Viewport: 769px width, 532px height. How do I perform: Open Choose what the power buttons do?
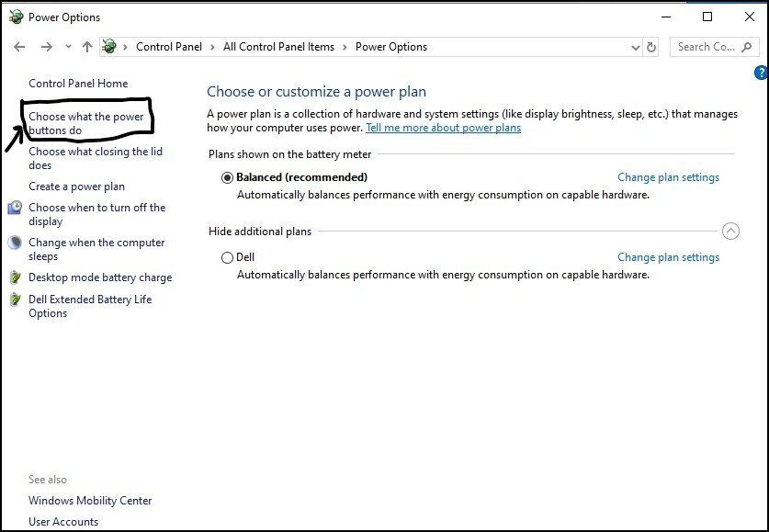85,123
